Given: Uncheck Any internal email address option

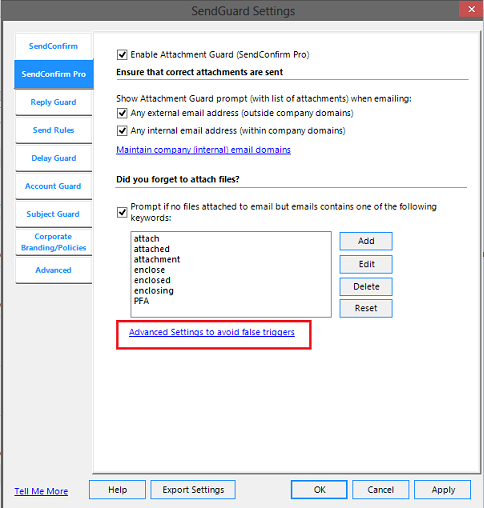Looking at the screenshot, I should (x=122, y=131).
